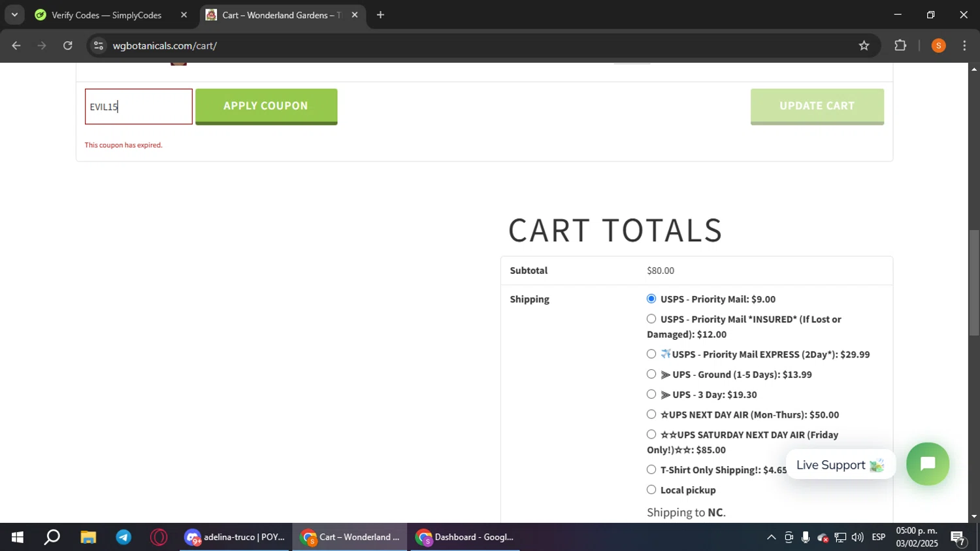The image size is (980, 551).
Task: Choose USPS Priority Mail EXPRESS 2Day shipping
Action: (x=651, y=354)
